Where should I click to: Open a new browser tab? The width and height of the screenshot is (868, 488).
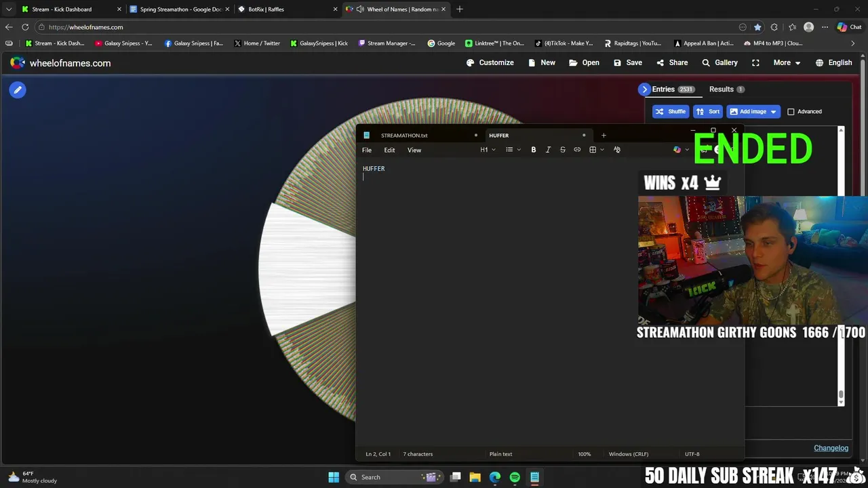[x=460, y=9]
